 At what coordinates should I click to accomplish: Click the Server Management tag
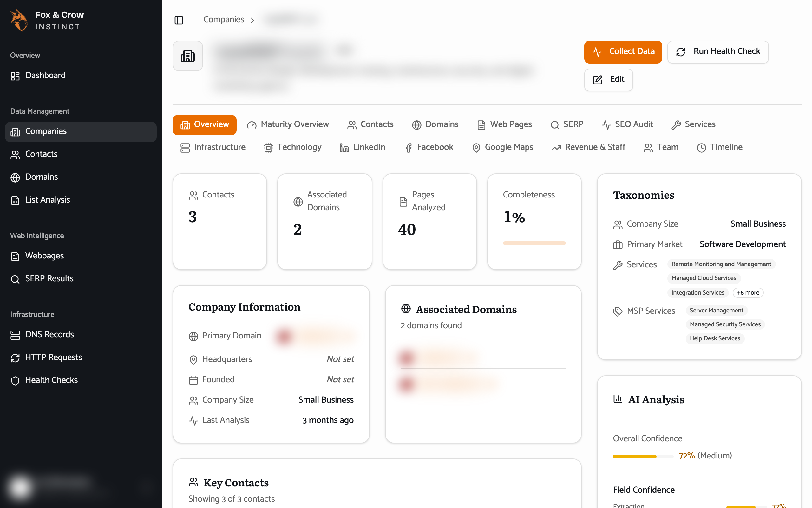pyautogui.click(x=717, y=311)
